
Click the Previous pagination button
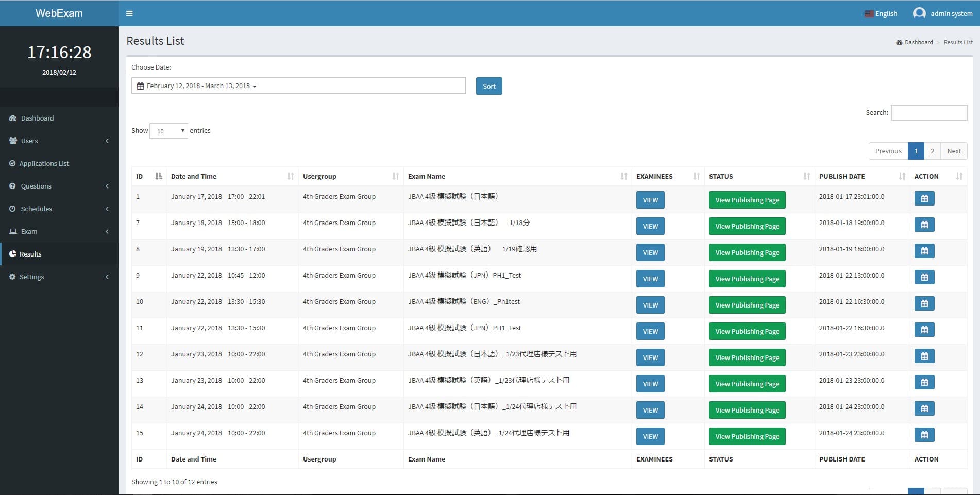pos(888,151)
